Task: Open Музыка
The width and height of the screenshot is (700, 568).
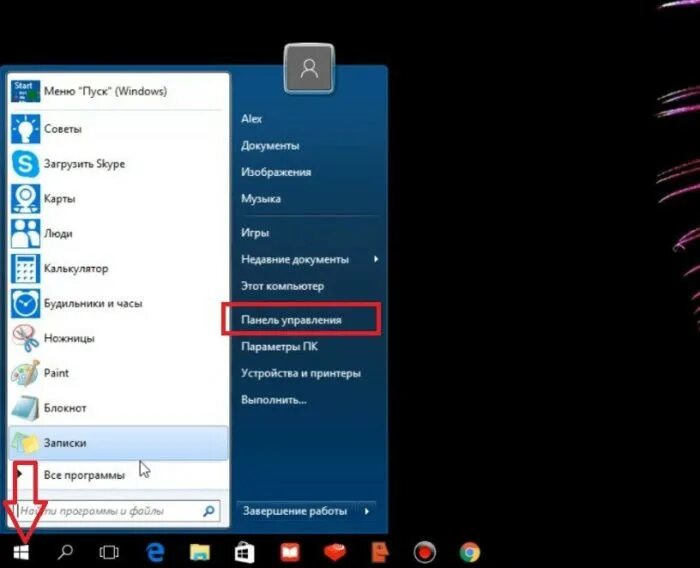Action: (x=261, y=198)
